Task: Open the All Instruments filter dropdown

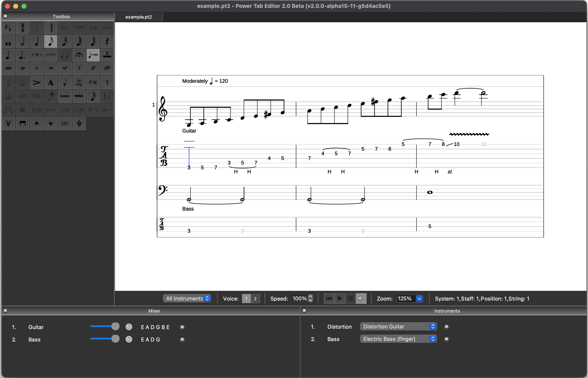Action: pyautogui.click(x=187, y=298)
